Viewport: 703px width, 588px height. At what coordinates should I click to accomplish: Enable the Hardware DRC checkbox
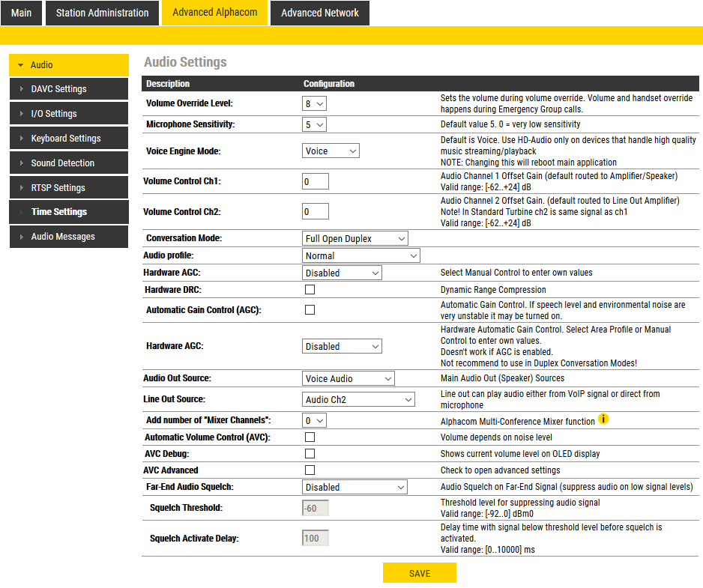click(310, 290)
